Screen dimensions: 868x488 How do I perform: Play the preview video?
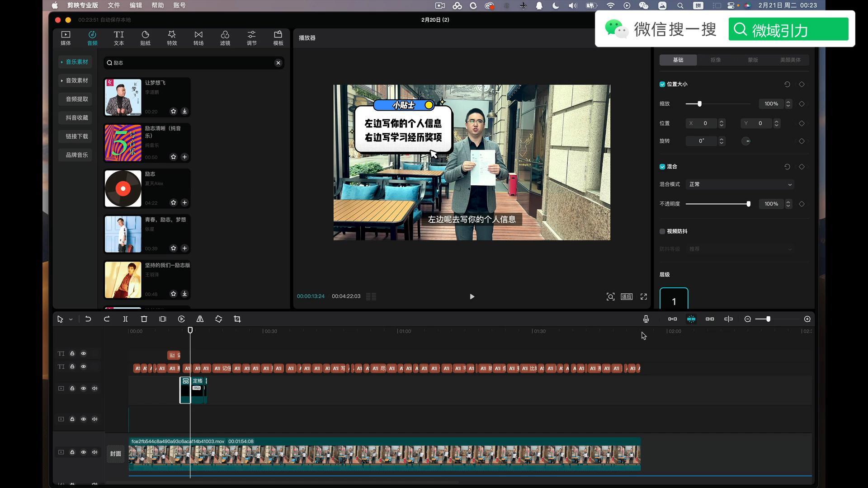472,297
